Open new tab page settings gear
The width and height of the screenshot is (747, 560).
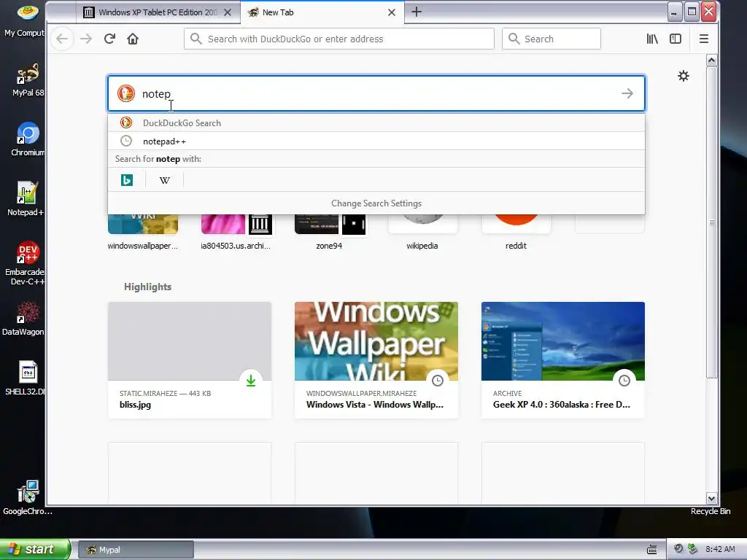tap(683, 76)
